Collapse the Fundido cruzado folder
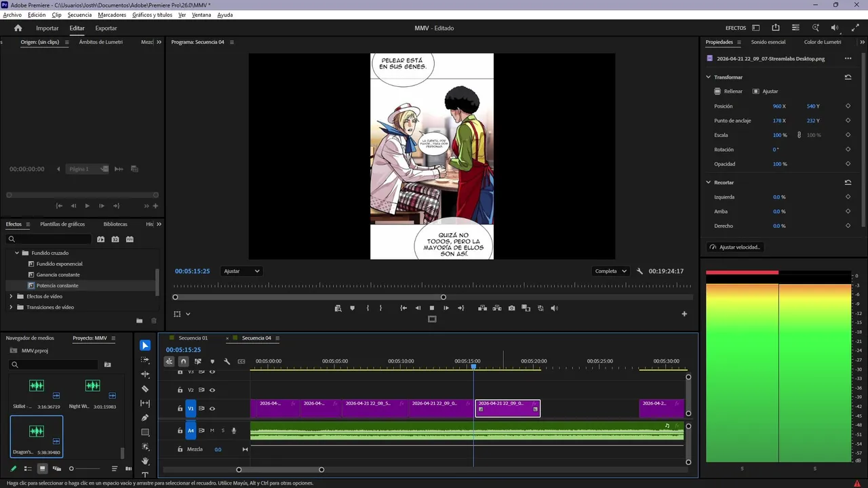This screenshot has height=488, width=868. coord(17,253)
